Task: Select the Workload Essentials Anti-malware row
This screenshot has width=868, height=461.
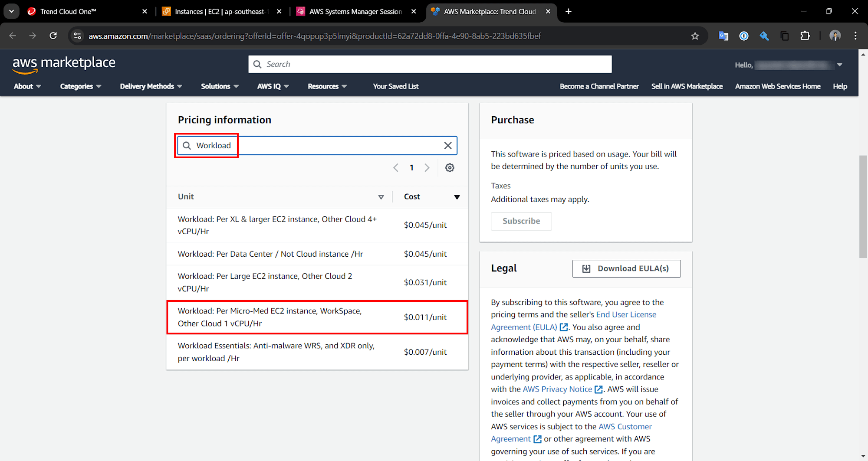Action: point(317,352)
